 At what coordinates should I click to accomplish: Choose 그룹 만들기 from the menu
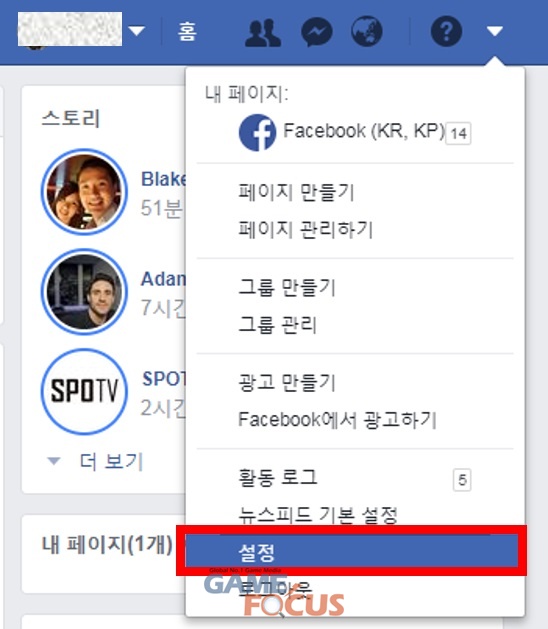click(x=287, y=287)
